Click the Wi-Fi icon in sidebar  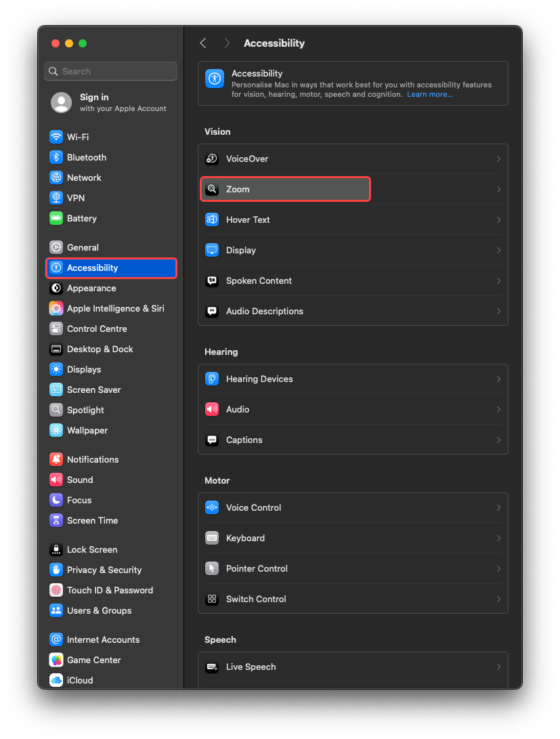[x=56, y=137]
